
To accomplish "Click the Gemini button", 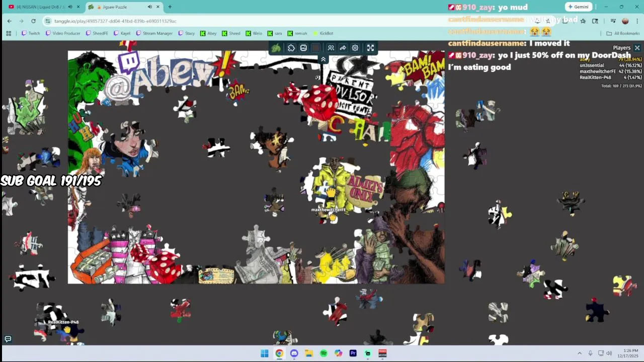I will click(x=578, y=7).
